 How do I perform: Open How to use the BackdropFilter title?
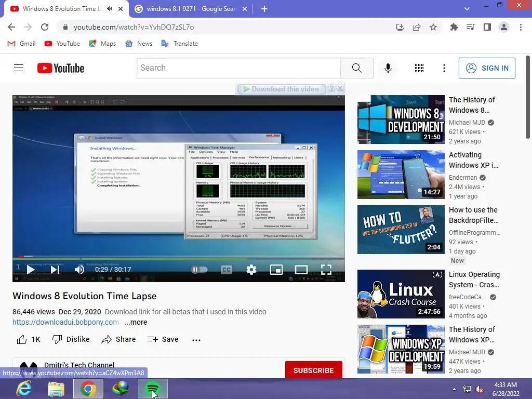coord(474,215)
